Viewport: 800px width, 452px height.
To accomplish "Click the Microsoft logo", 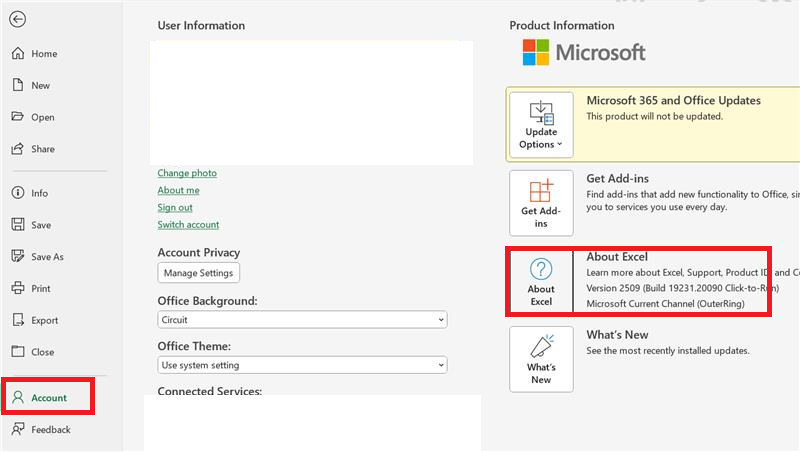I will [584, 53].
